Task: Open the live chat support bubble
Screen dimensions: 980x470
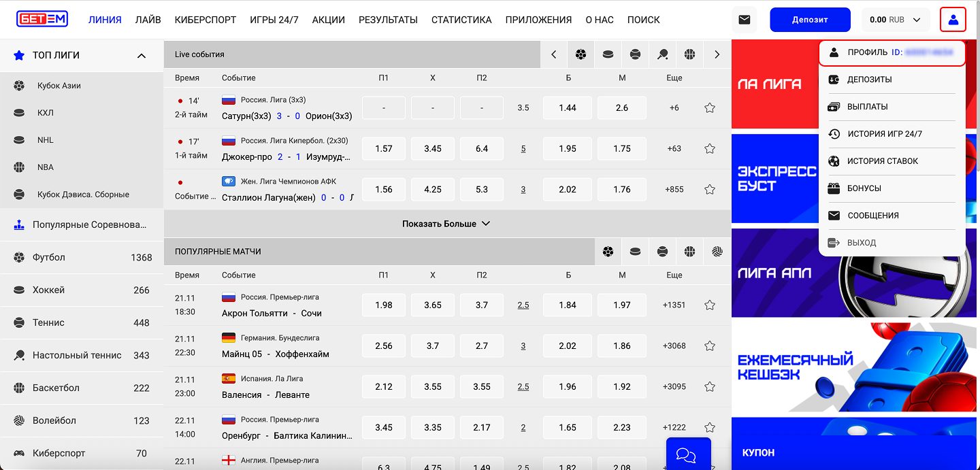Action: click(687, 454)
